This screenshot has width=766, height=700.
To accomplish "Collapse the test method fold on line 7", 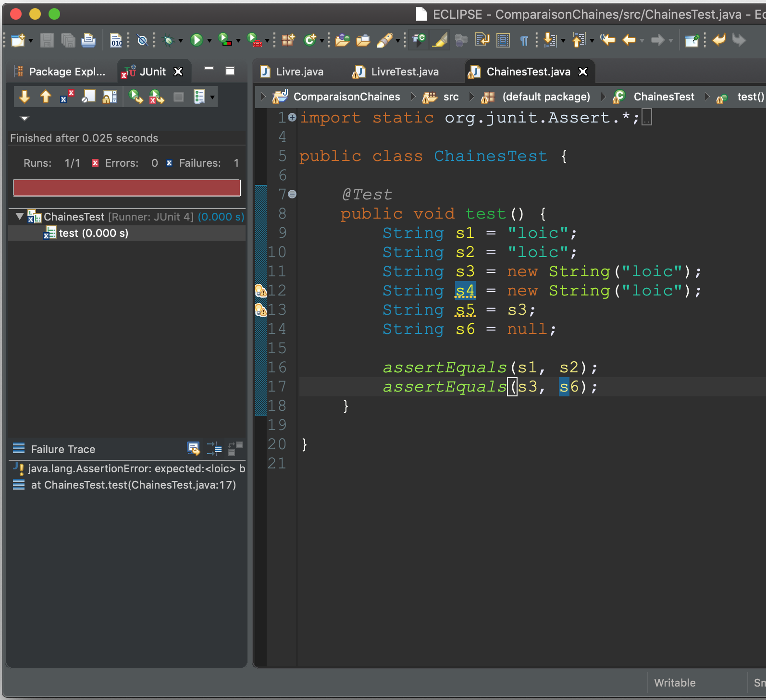I will click(x=292, y=194).
